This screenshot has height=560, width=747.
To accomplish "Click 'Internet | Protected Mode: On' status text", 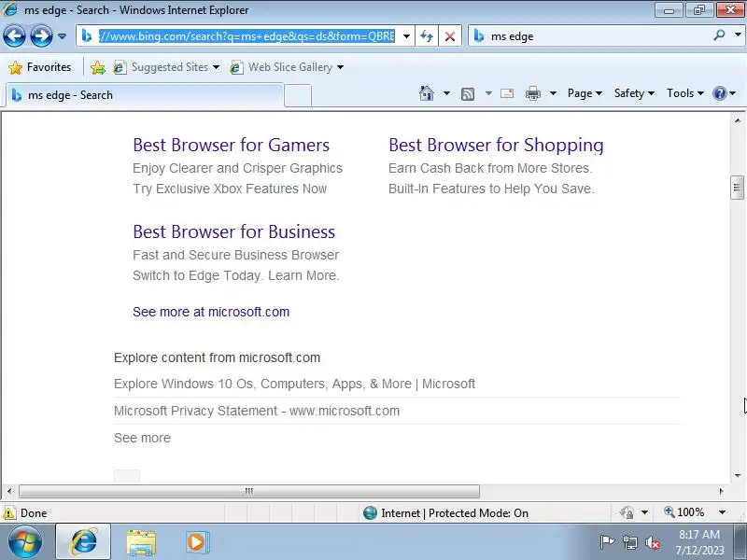I will tap(455, 513).
